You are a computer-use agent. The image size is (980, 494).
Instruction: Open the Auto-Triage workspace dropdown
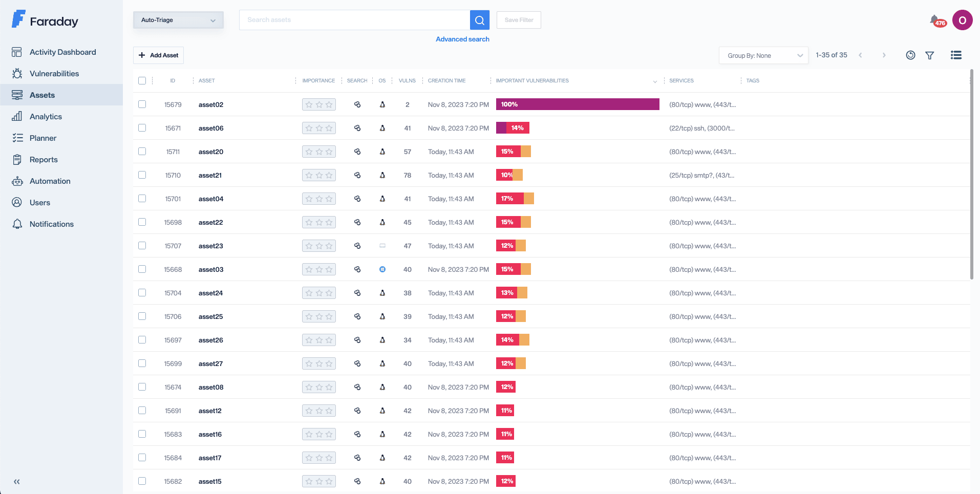click(178, 20)
